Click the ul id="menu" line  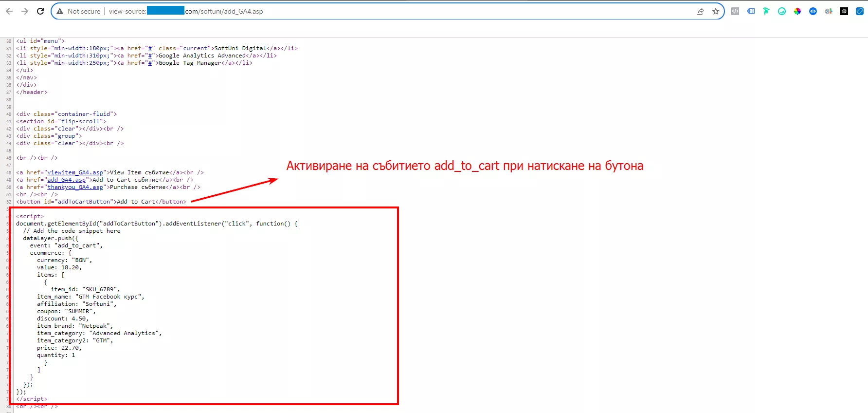click(x=40, y=41)
